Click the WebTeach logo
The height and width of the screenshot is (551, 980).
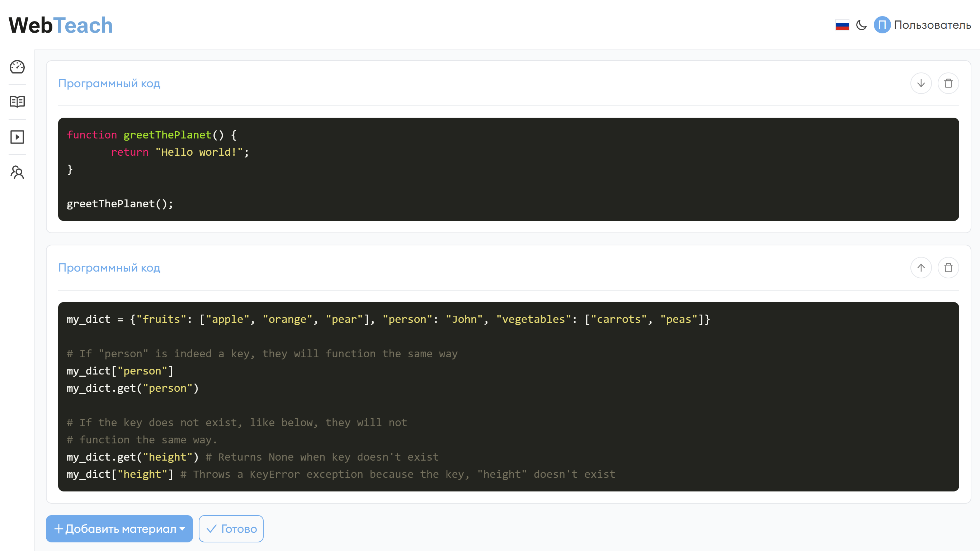coord(61,25)
